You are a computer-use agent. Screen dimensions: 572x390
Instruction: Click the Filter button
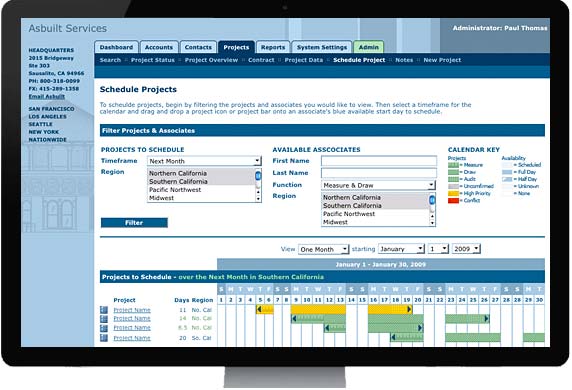(x=134, y=223)
